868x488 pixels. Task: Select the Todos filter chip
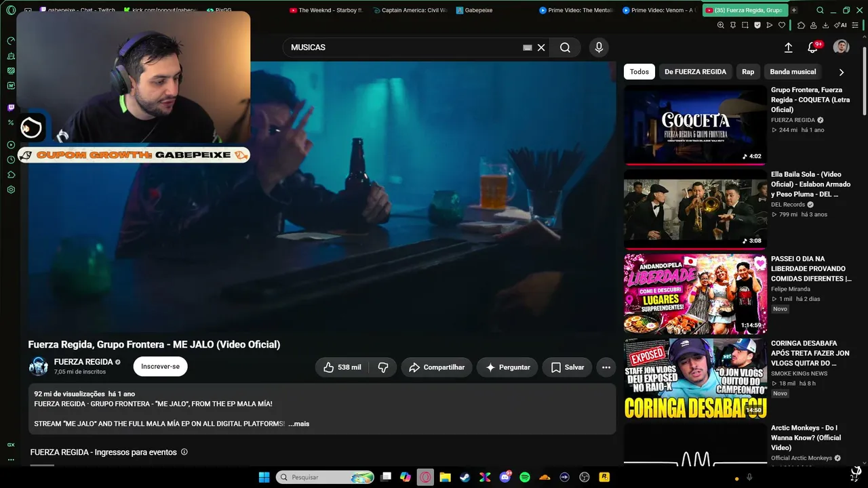coord(639,72)
